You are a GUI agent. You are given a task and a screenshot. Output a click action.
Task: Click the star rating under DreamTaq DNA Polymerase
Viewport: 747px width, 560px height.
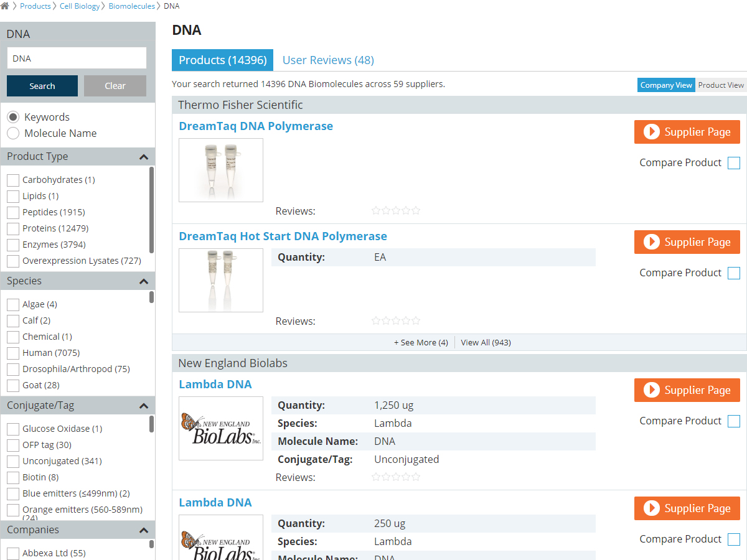pyautogui.click(x=396, y=211)
